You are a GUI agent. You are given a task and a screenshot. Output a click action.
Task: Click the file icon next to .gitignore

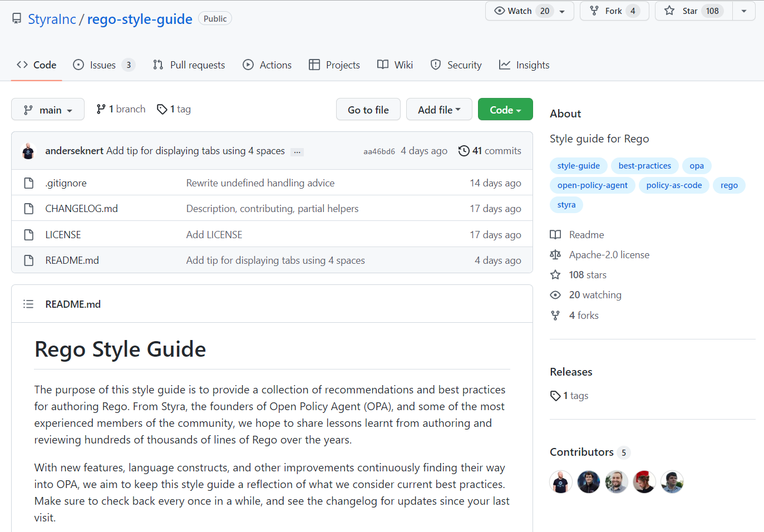(x=29, y=183)
